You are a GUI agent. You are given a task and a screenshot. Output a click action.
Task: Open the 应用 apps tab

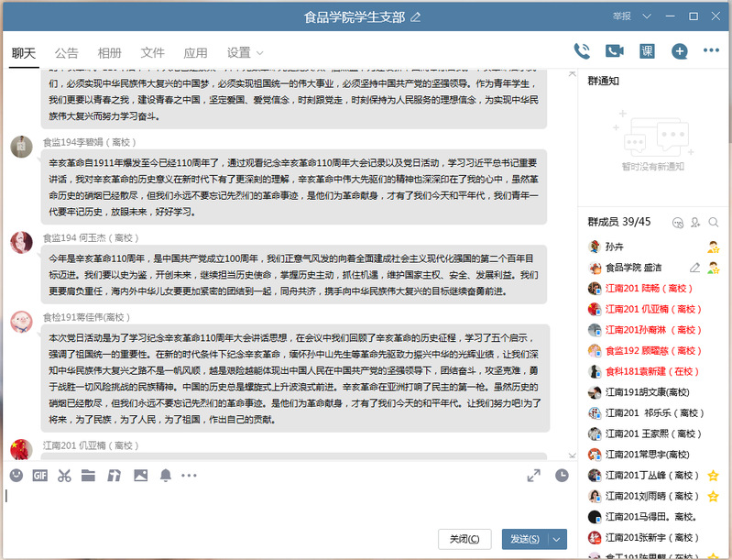(195, 53)
